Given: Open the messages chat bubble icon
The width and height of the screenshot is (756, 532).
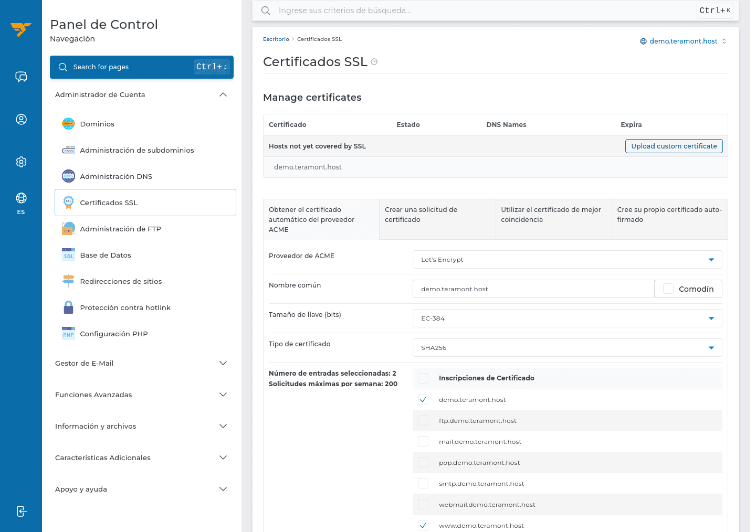Looking at the screenshot, I should pos(21,77).
